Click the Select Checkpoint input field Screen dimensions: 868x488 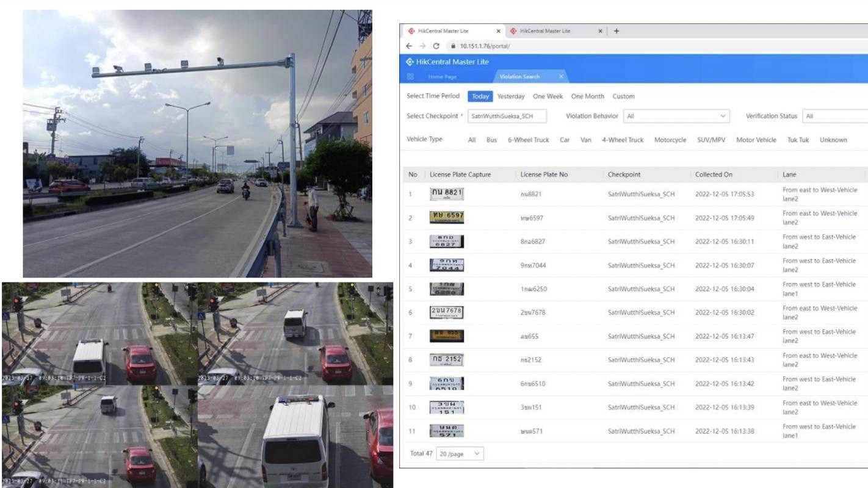click(x=507, y=117)
